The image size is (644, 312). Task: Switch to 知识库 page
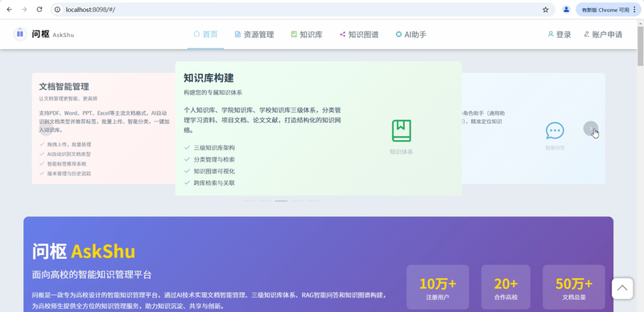(307, 35)
